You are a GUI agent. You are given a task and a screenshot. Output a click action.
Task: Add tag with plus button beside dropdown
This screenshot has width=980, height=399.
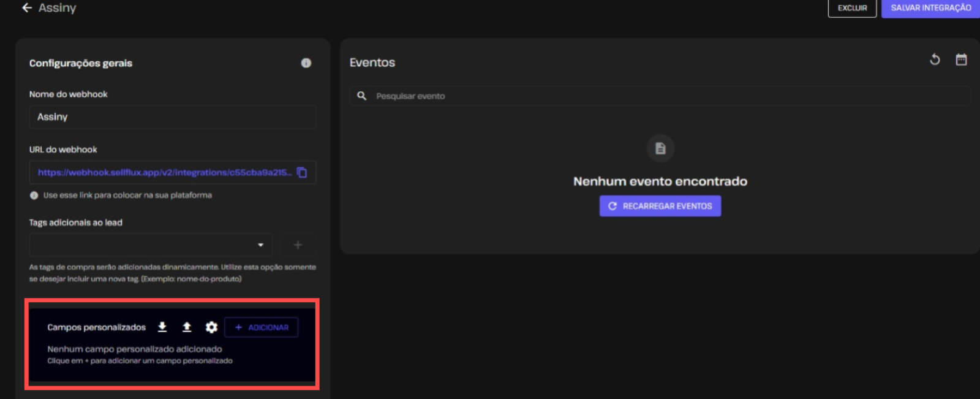pos(298,245)
